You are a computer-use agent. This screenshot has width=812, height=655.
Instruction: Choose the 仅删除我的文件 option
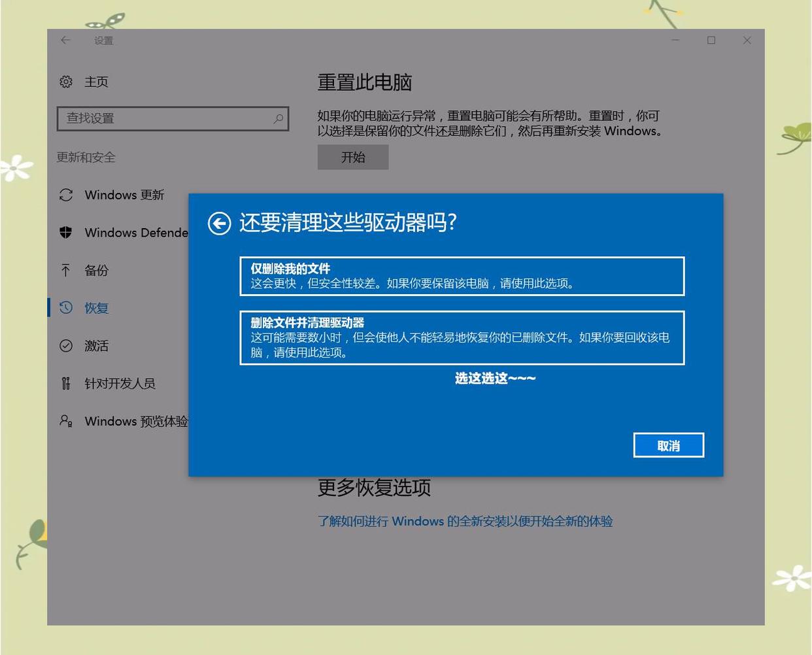coord(462,275)
